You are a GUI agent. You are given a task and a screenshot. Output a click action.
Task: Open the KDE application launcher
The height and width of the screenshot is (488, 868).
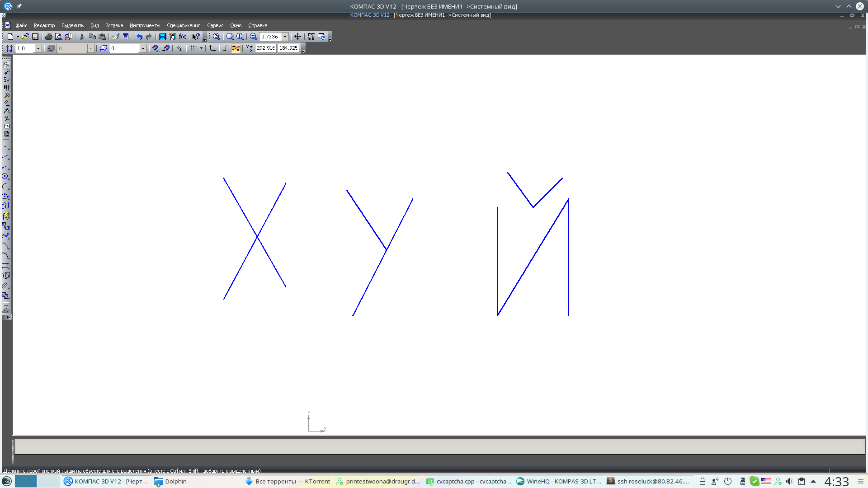tap(7, 481)
